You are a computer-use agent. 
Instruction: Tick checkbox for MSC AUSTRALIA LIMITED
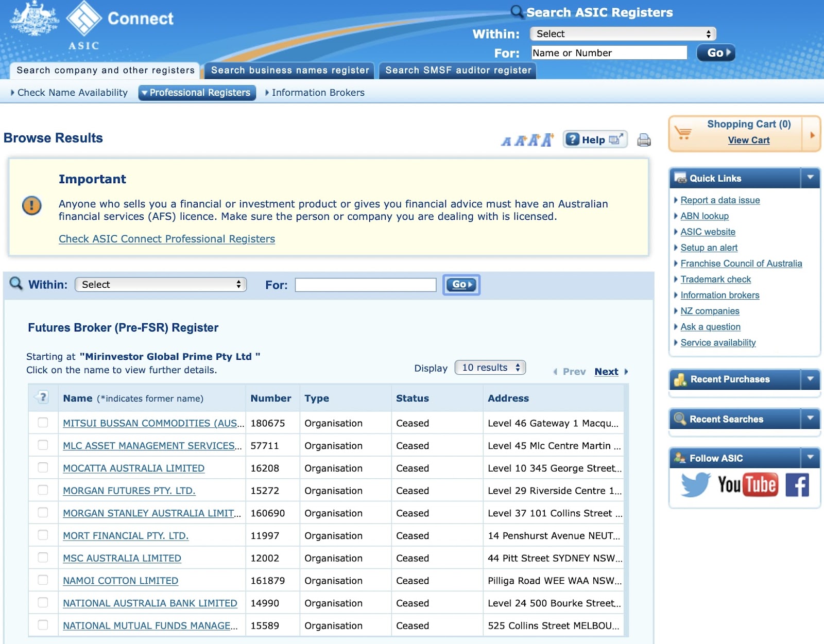[43, 558]
